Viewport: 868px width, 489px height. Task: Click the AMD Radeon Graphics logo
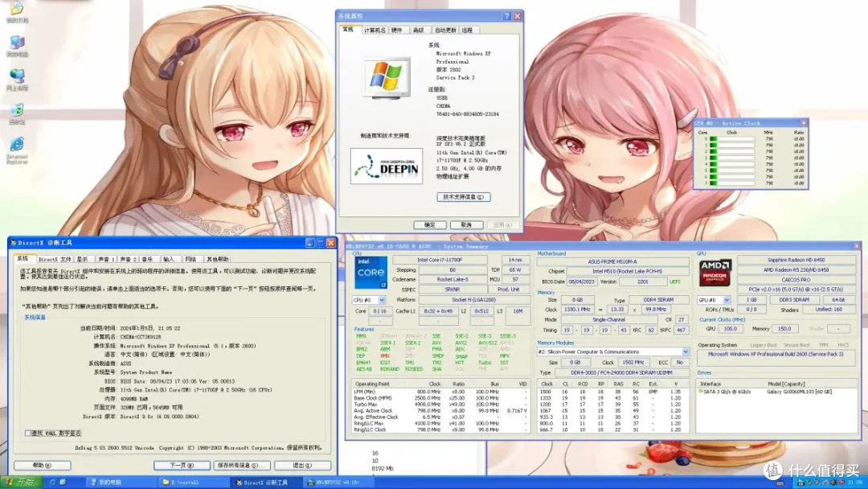tap(715, 273)
